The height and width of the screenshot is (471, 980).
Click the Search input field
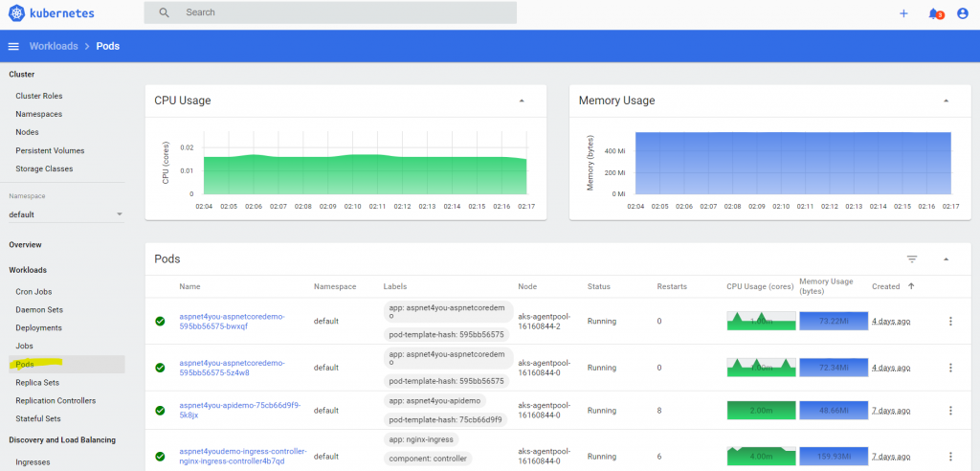click(330, 12)
